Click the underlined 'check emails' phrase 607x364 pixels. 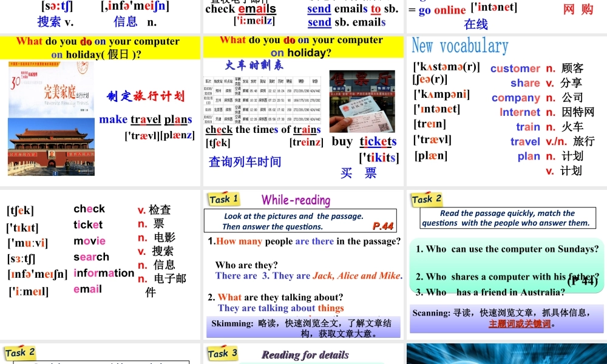(x=242, y=8)
